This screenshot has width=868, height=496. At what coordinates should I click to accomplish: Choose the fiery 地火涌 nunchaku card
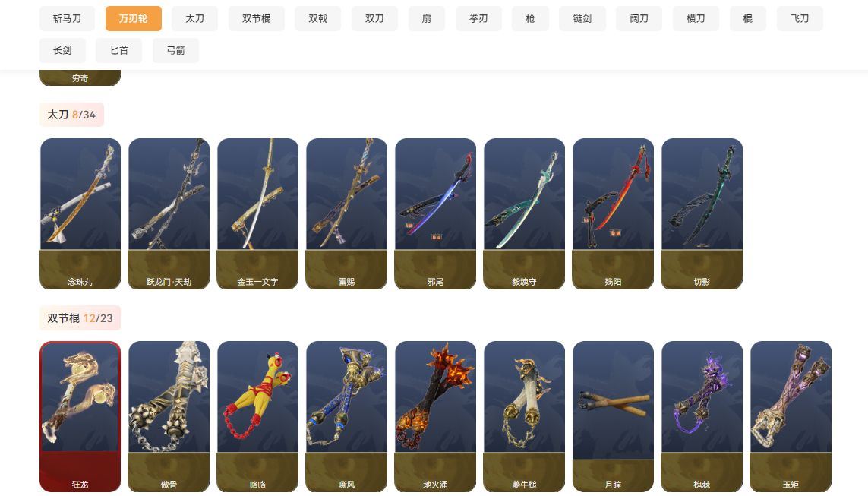(x=435, y=416)
